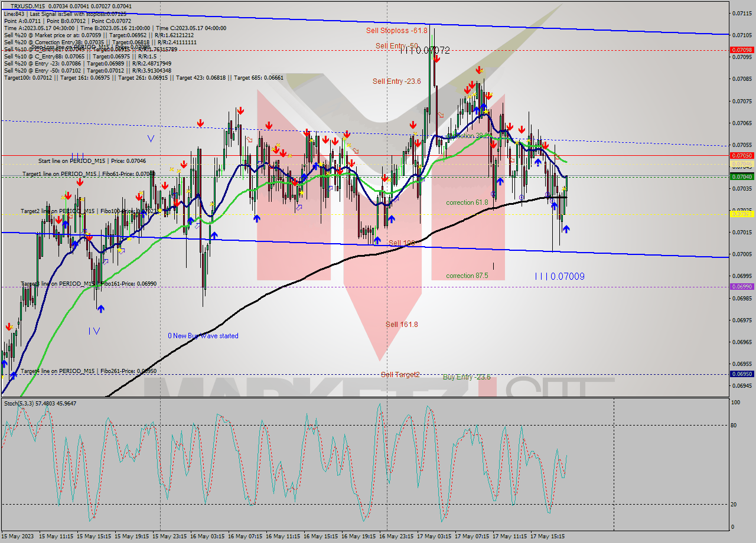The image size is (756, 543).
Task: Click the red 0.07098 price tag
Action: (x=742, y=50)
